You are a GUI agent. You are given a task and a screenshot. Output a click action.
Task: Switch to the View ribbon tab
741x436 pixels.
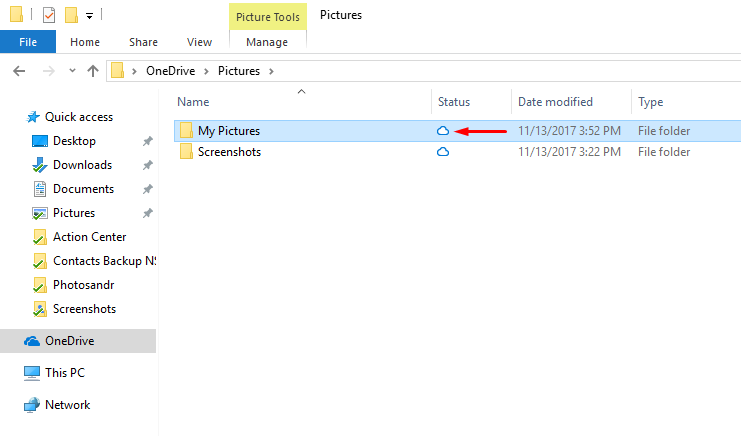[x=199, y=42]
